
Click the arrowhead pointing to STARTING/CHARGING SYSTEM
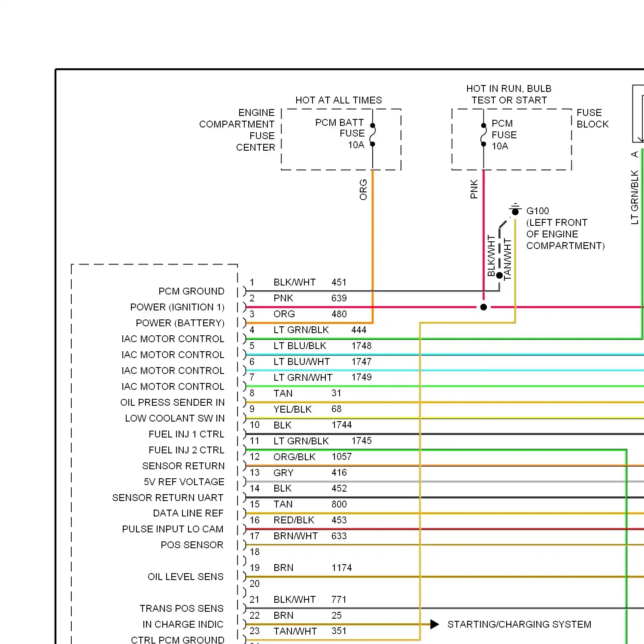pyautogui.click(x=434, y=624)
